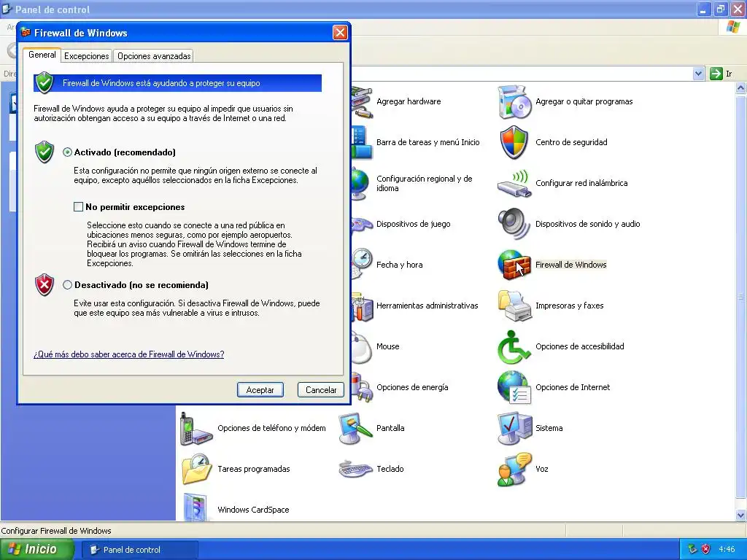
Task: Click the scrollbar down arrow in Panel de control
Action: 740,516
